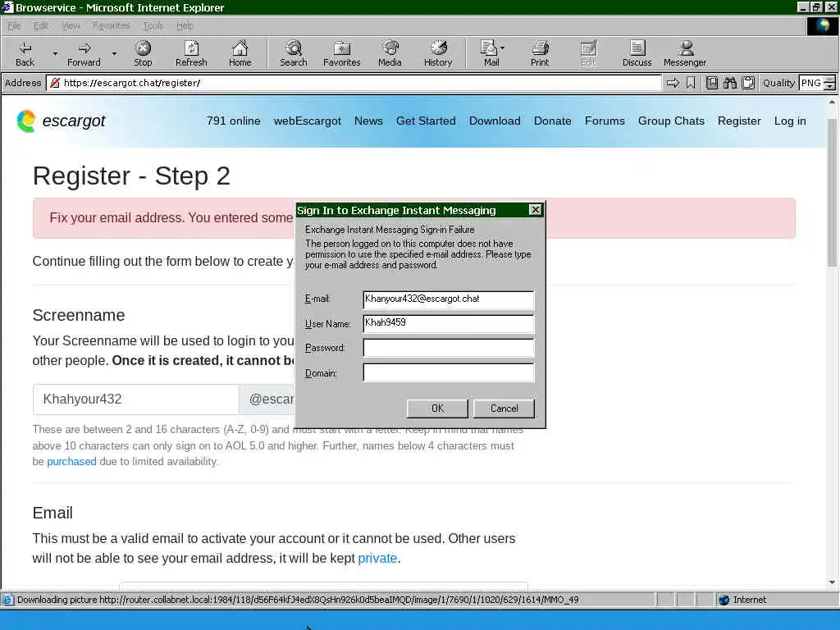
Task: Open the Forward button history dropdown arrow
Action: coord(114,53)
